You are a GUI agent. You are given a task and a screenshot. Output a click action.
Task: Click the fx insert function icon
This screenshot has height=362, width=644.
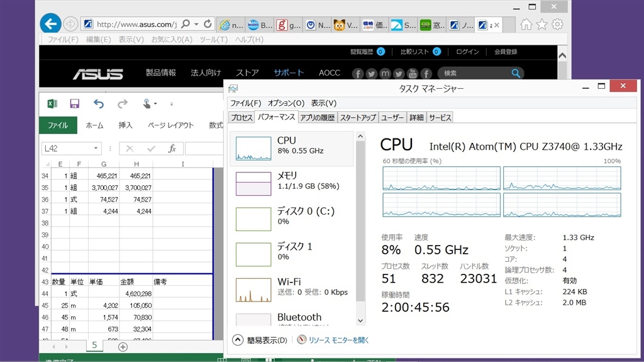(172, 149)
